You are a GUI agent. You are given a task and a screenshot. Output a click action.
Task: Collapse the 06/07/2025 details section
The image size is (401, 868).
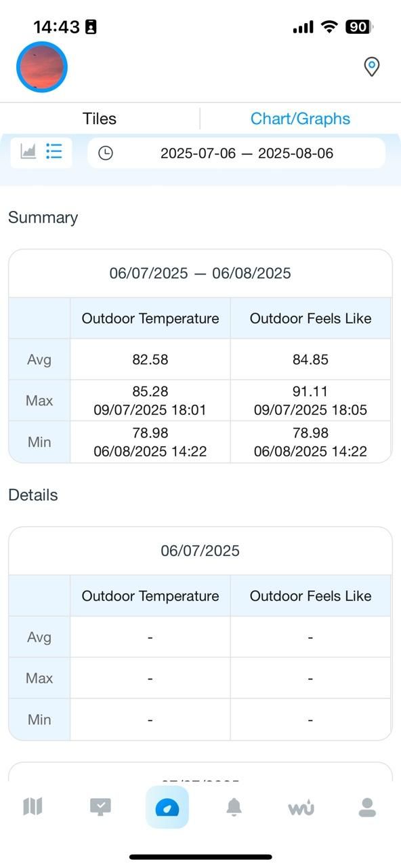[200, 551]
